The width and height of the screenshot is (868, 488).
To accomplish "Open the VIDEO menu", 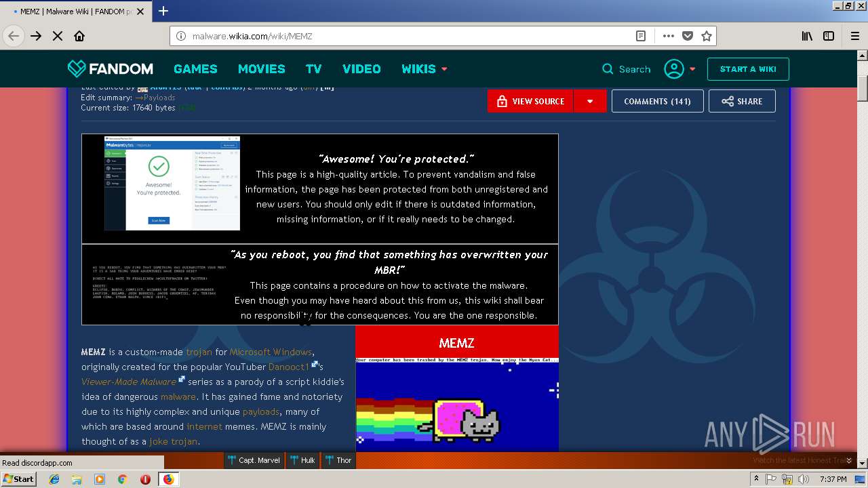I will pyautogui.click(x=361, y=69).
